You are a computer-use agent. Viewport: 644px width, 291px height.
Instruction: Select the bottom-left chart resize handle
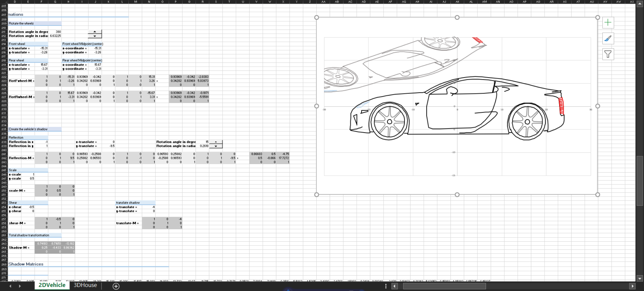(316, 194)
